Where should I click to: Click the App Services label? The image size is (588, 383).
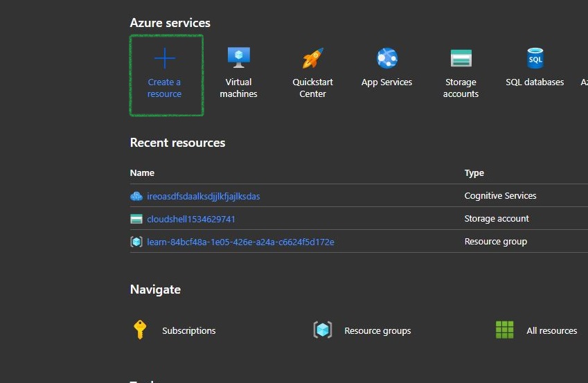click(386, 82)
